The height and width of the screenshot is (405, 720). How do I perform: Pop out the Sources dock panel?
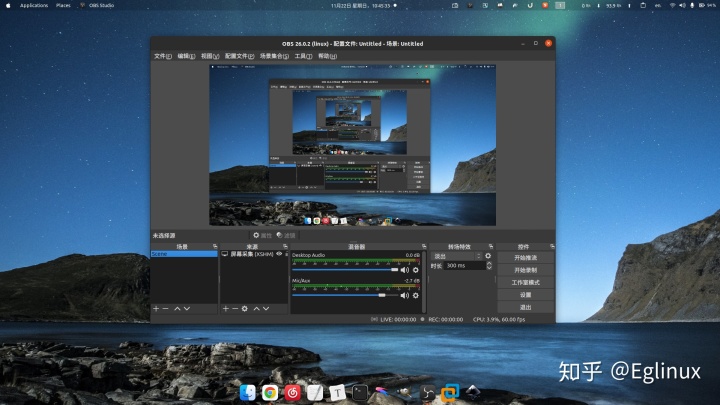click(285, 247)
